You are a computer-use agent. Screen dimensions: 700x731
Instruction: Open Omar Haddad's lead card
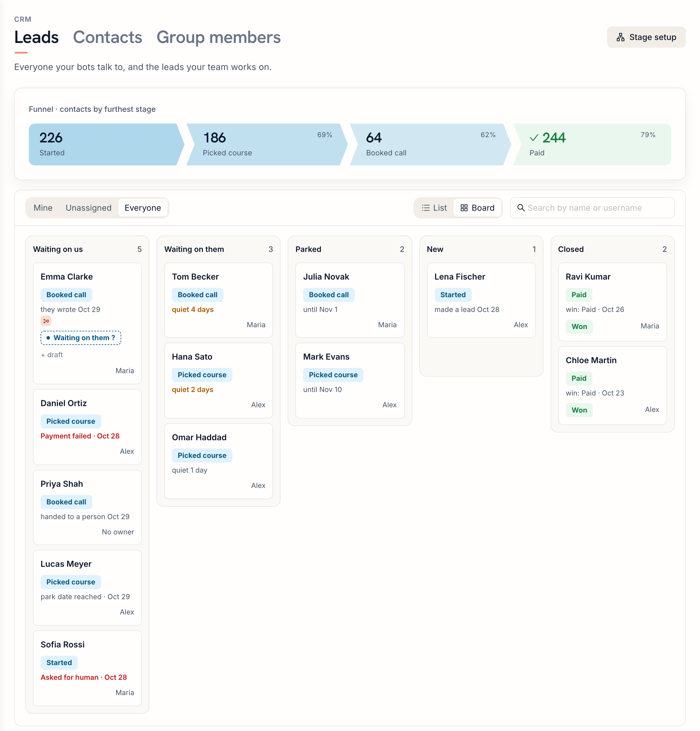pos(219,461)
